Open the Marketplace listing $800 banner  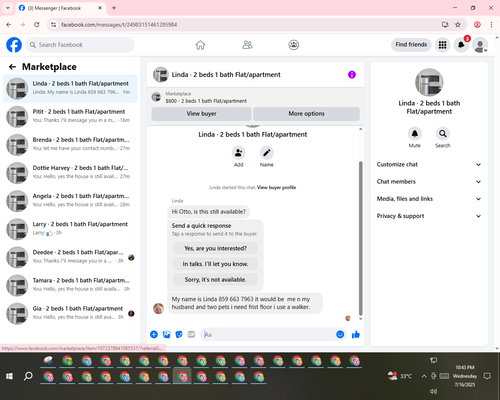(x=255, y=97)
